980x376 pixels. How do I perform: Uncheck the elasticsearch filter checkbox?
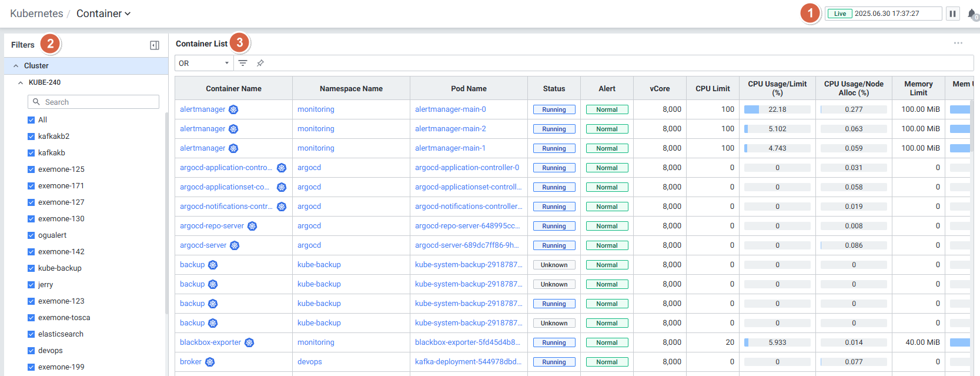point(31,334)
